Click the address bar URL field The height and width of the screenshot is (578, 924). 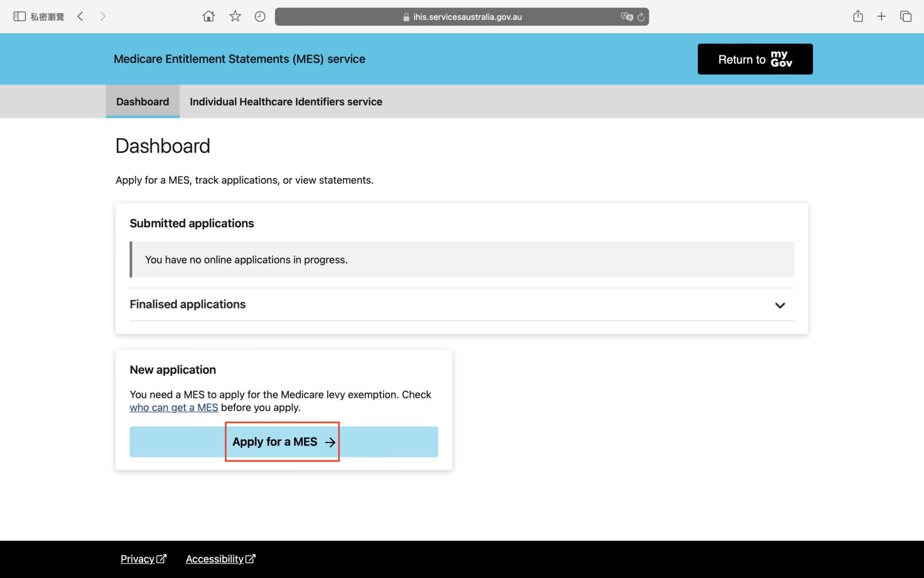click(462, 17)
